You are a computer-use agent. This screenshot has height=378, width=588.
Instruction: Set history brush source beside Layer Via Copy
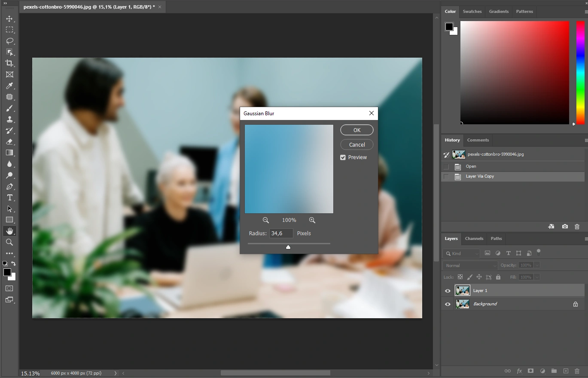tap(446, 176)
